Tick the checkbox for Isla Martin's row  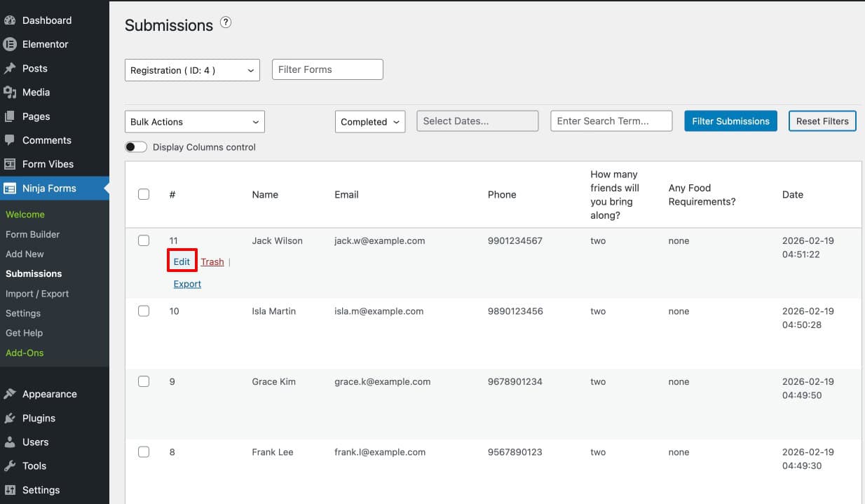tap(144, 311)
